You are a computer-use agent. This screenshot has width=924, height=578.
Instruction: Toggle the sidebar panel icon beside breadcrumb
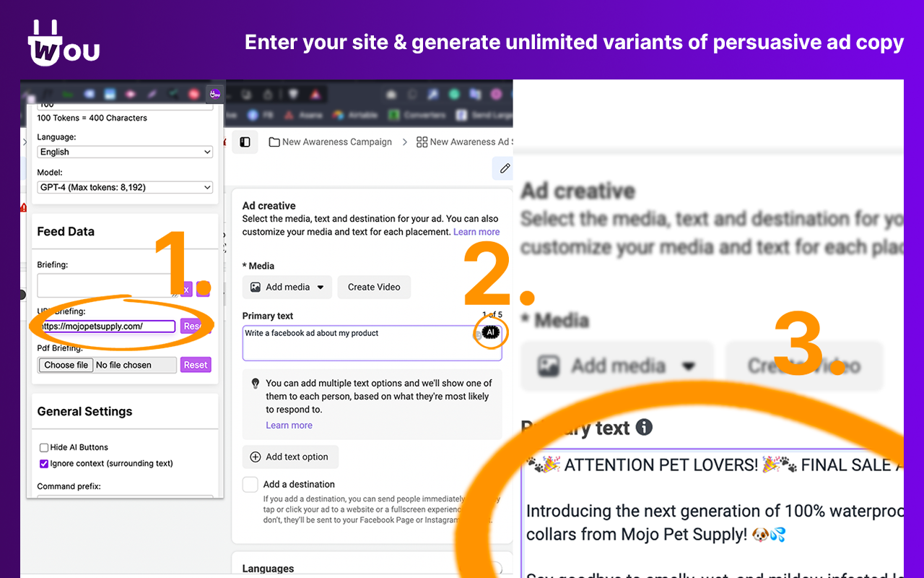point(245,142)
